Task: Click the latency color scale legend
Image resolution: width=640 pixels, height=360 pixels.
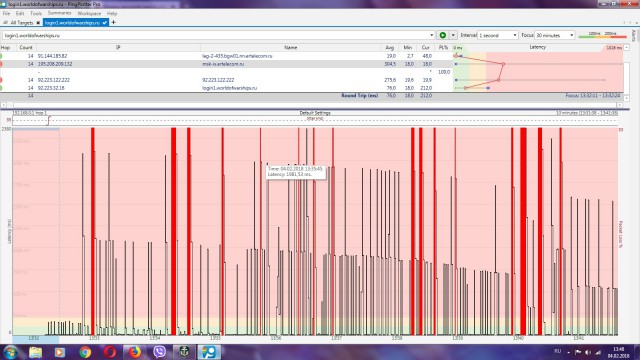Action: [x=602, y=35]
